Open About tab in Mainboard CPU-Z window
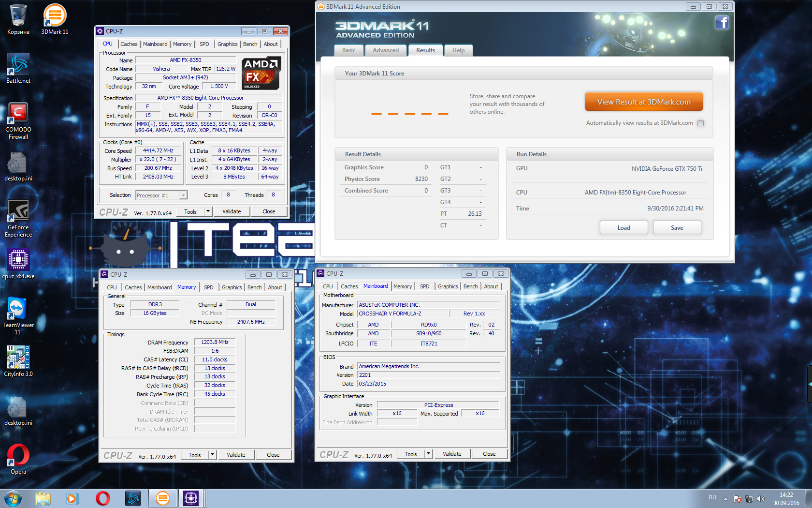Screen dimensions: 812x508 tap(491, 286)
